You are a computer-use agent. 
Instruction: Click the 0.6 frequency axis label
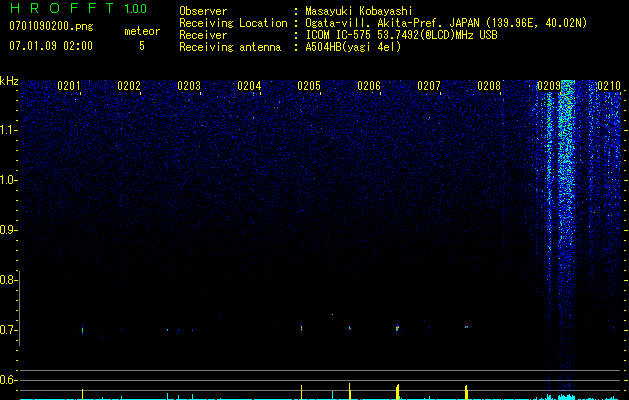pos(7,380)
